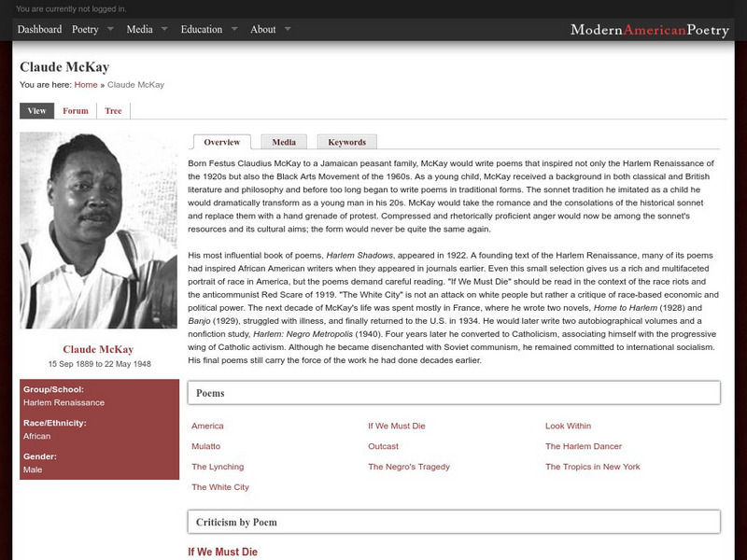Open the poem The Lynching
Viewport: 747px width, 560px height.
pyautogui.click(x=218, y=468)
